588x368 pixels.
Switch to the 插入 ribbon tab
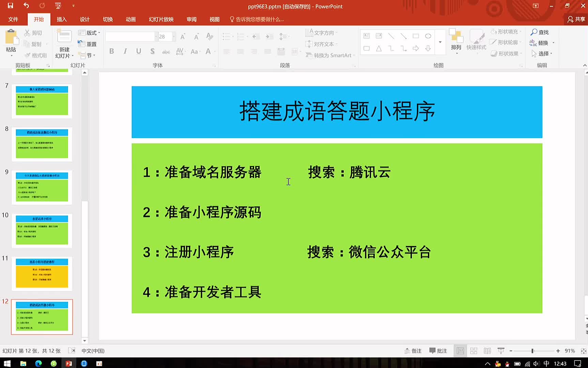(x=62, y=19)
